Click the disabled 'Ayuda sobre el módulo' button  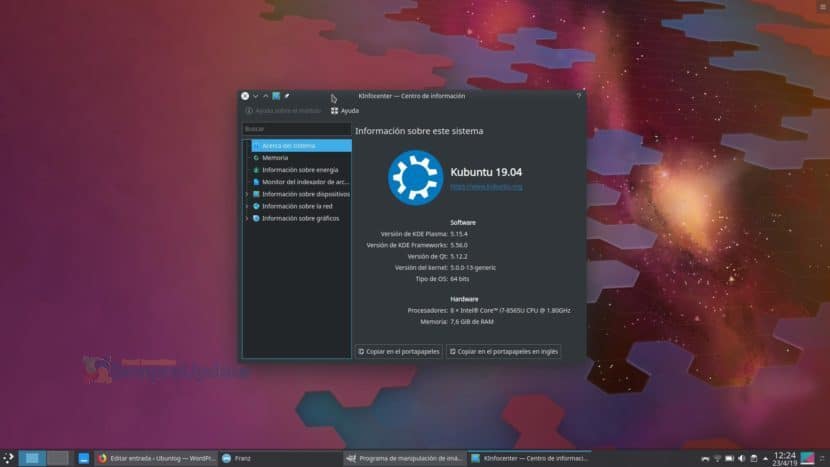pyautogui.click(x=283, y=111)
